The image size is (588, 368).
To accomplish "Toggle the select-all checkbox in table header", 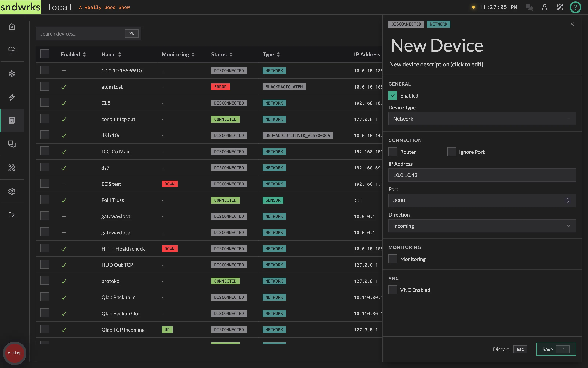I will [x=45, y=54].
